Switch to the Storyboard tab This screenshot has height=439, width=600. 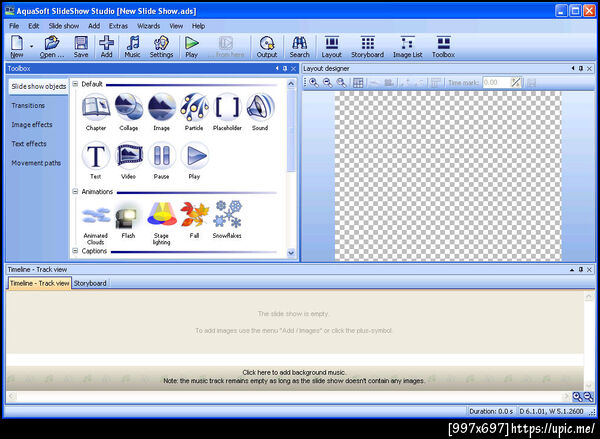(90, 283)
